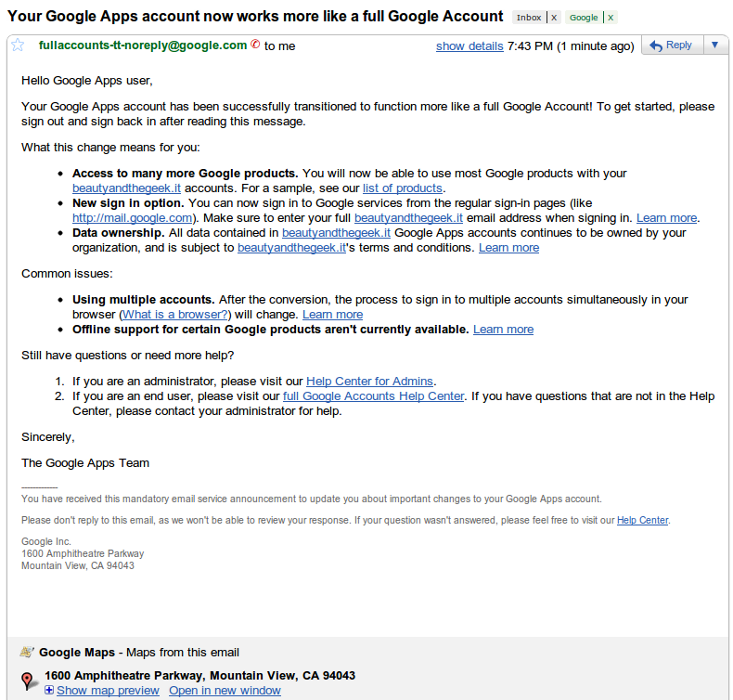The height and width of the screenshot is (700, 733).
Task: Click the red map pin icon
Action: pyautogui.click(x=28, y=681)
